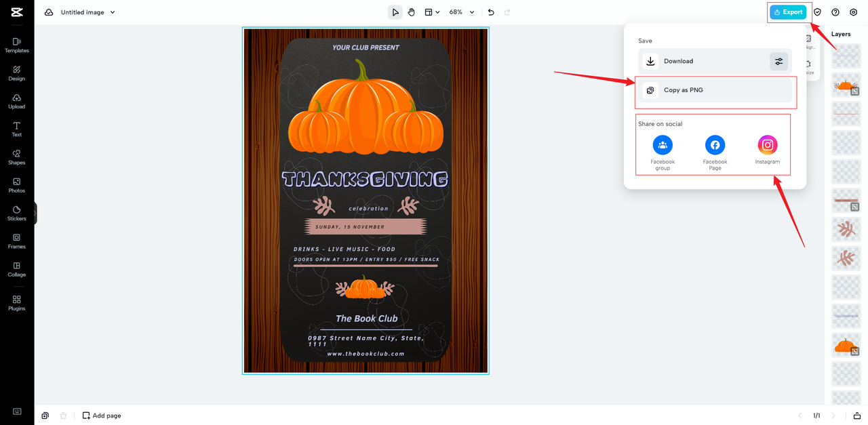Screen dimensions: 868x425
Task: Open the Stickers sidebar panel
Action: (x=17, y=214)
